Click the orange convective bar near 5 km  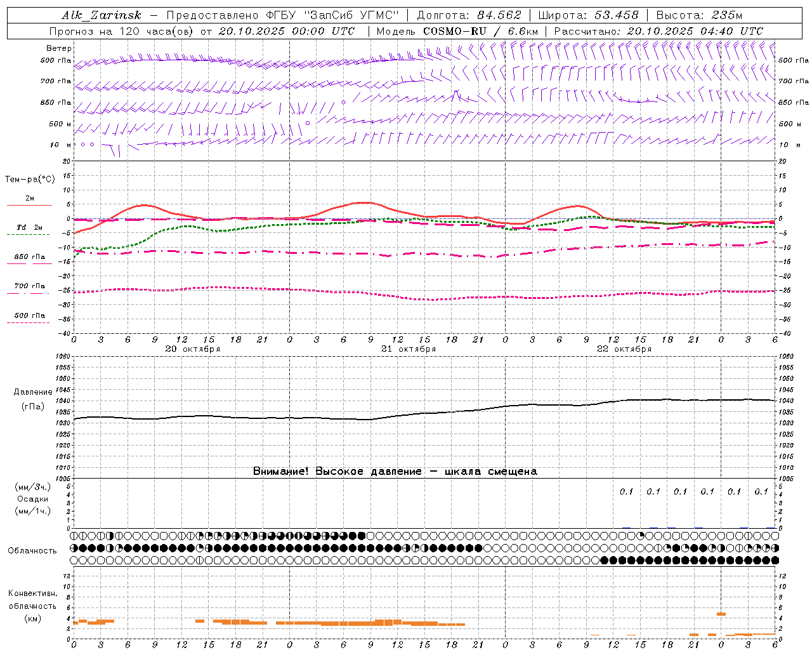(x=721, y=614)
